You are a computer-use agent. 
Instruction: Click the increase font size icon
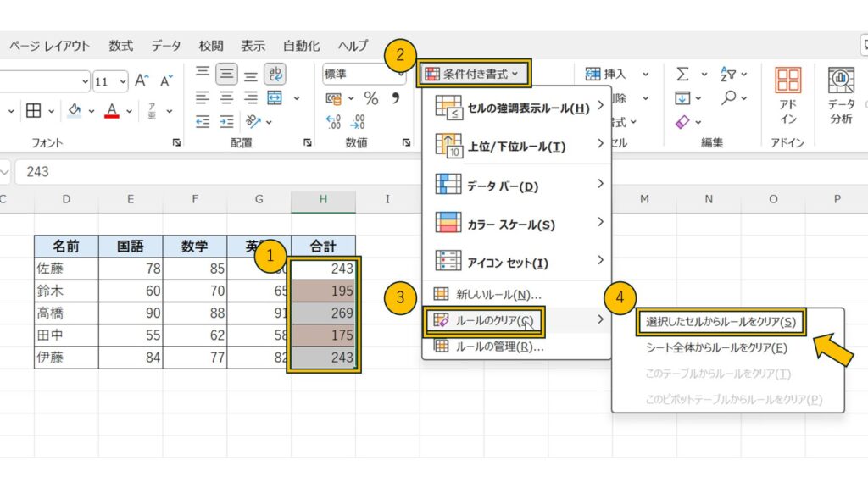(142, 81)
